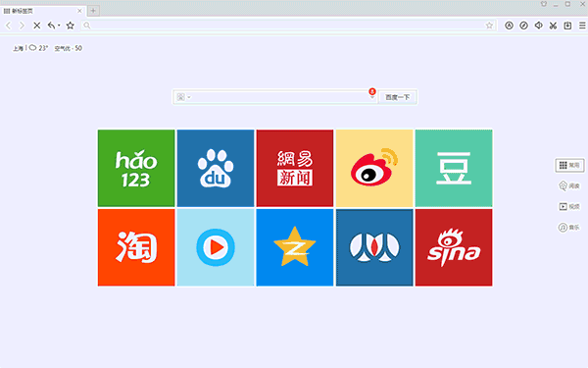Add a new tab with plus button

pos(93,11)
